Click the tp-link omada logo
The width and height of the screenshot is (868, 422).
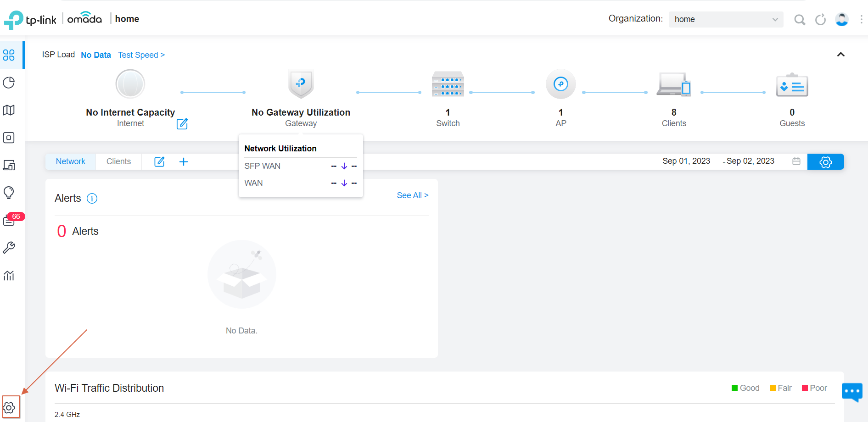tap(53, 19)
